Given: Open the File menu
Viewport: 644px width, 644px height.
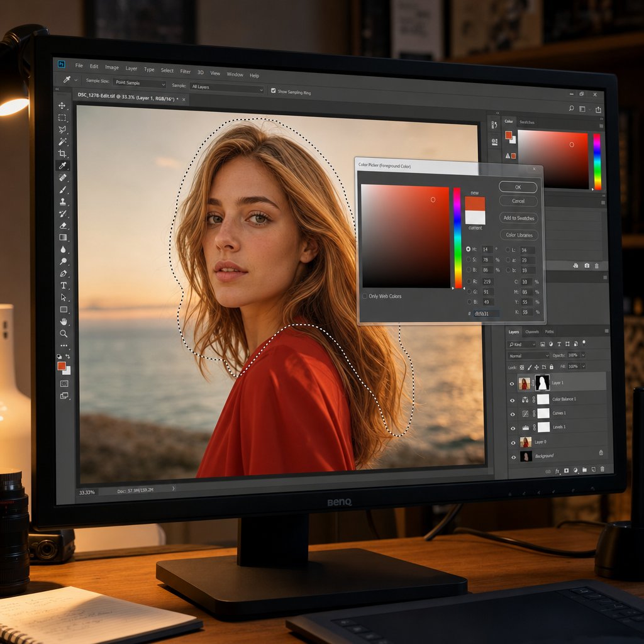Looking at the screenshot, I should 79,65.
